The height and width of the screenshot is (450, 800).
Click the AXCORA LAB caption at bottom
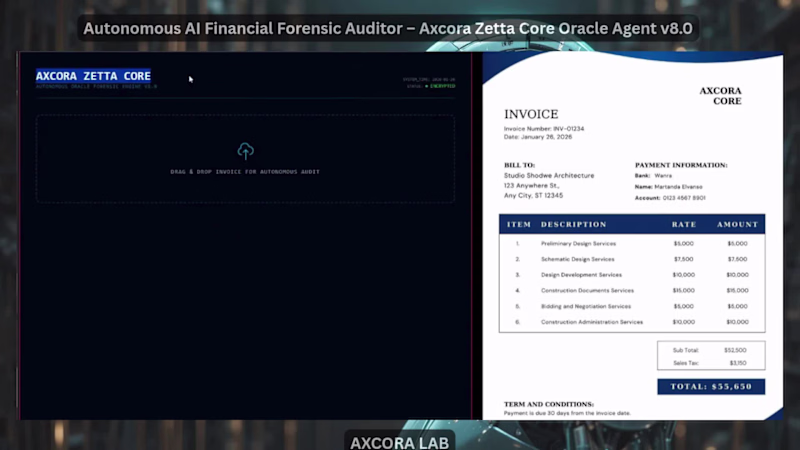coord(399,442)
